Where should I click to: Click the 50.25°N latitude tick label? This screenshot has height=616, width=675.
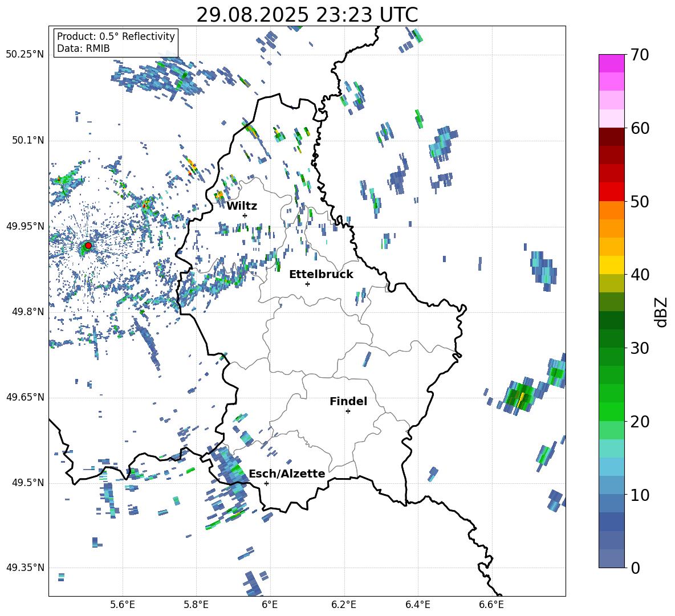pos(26,55)
